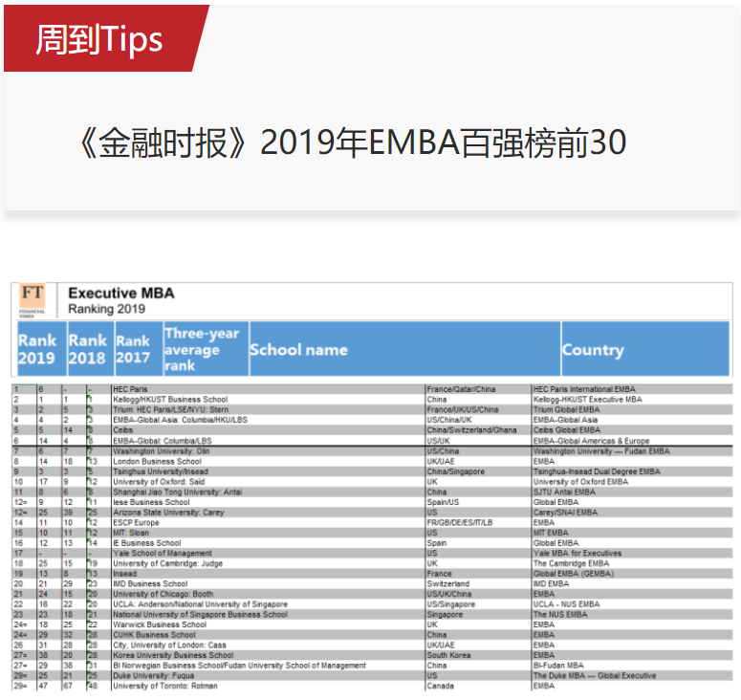Click the Rank 2018 column header
This screenshot has height=700, width=741.
87,349
